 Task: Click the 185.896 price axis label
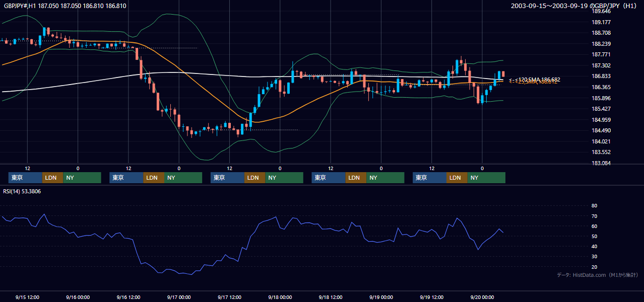(x=601, y=98)
